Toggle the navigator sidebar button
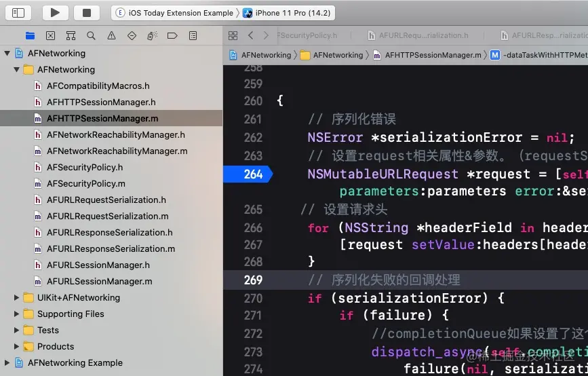588x376 pixels. 18,13
